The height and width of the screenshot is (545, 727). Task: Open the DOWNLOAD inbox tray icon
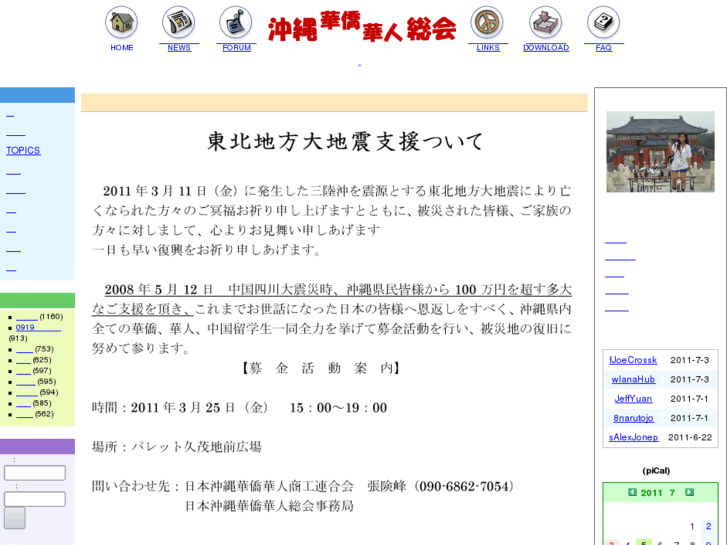(546, 22)
